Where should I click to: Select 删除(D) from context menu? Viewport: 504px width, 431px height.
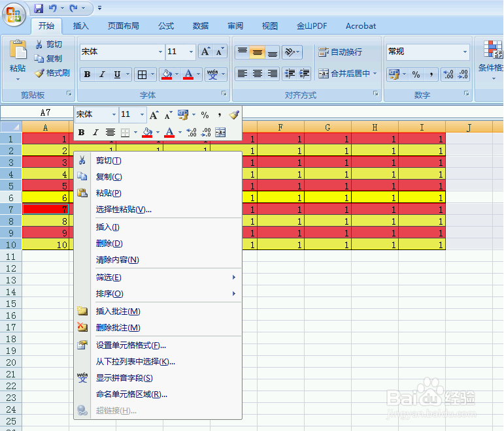point(158,244)
